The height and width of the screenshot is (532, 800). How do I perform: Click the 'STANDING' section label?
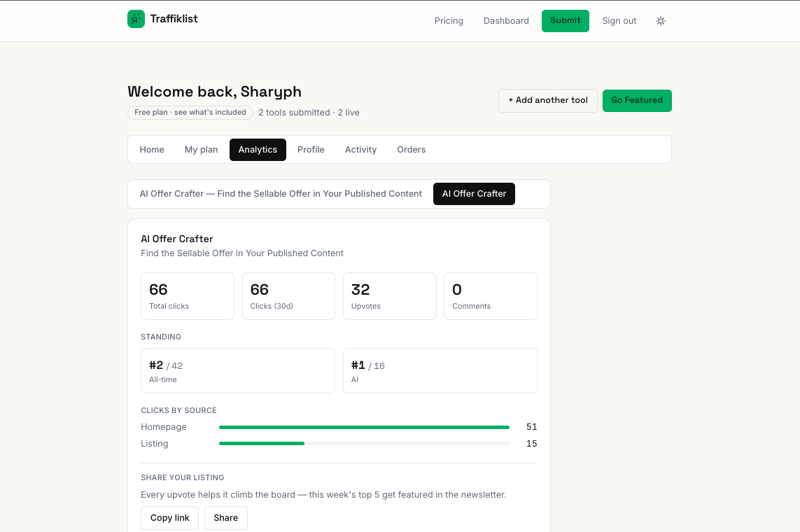tap(161, 337)
